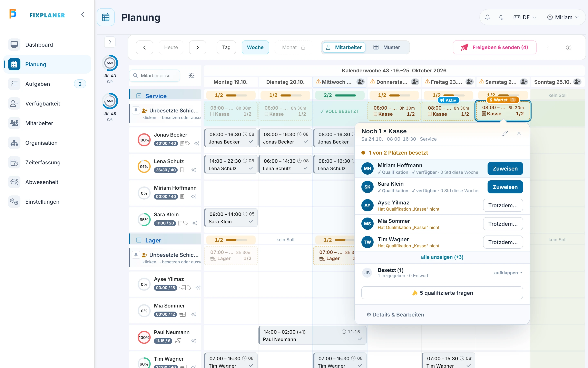The image size is (588, 368).
Task: Click the Einstellungen gears icon
Action: (14, 202)
